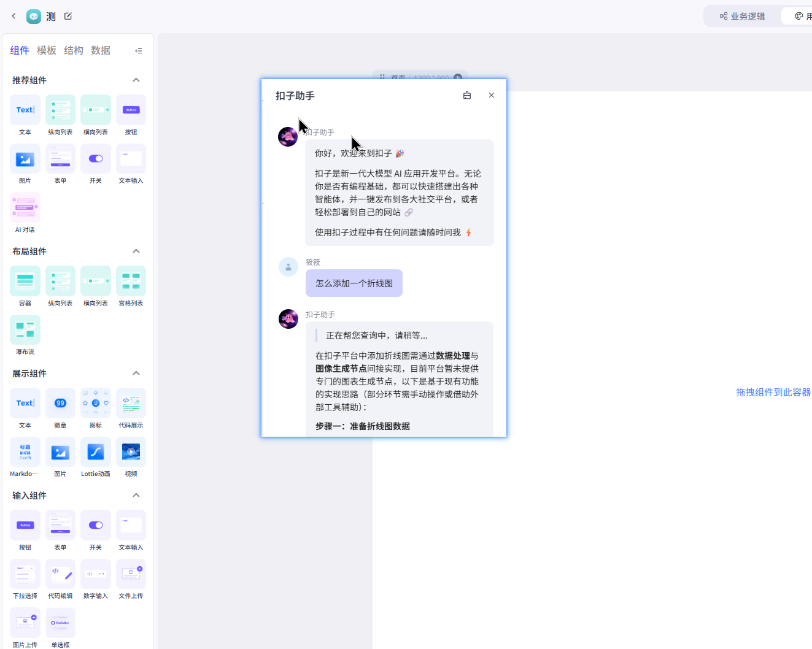This screenshot has width=812, height=649.
Task: Click the 拖拽组件到此容器 placeholder text
Action: tap(773, 392)
